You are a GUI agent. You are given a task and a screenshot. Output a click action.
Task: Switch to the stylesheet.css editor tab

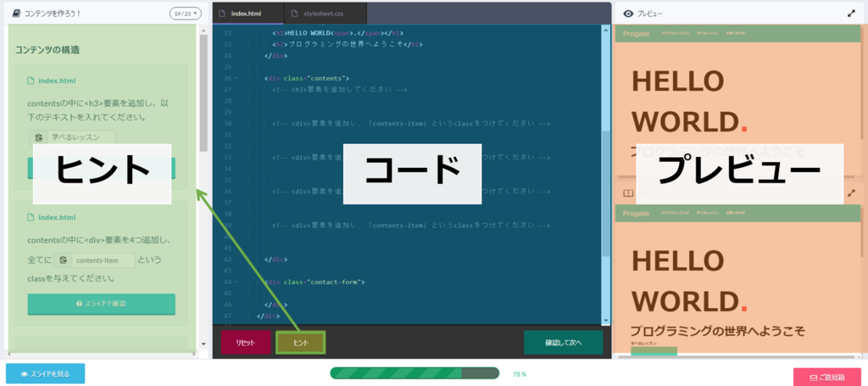[325, 14]
